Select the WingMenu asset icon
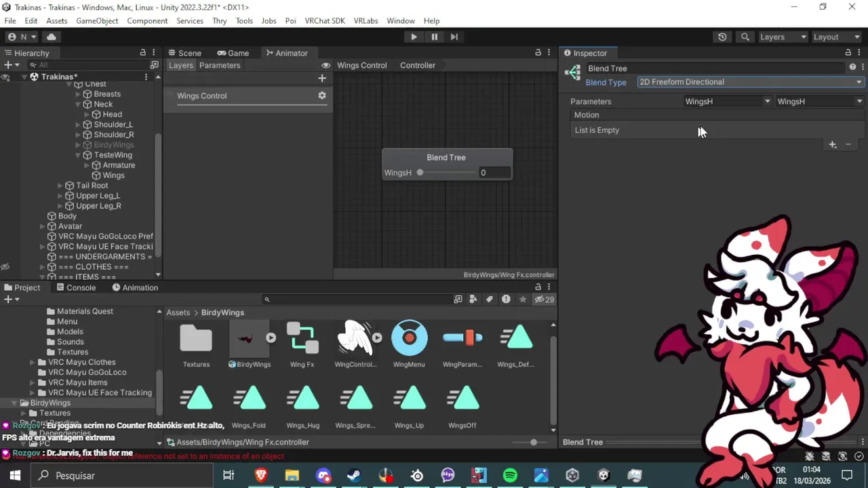Screen dimensions: 868x488 pos(409,339)
